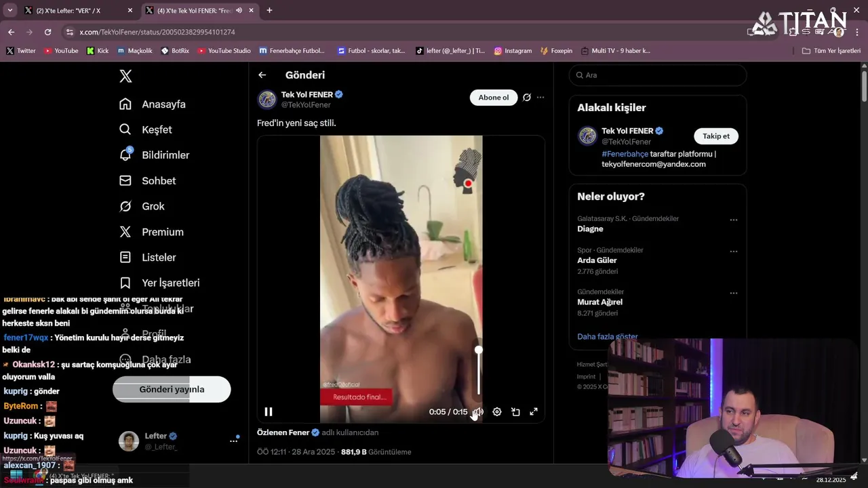The image size is (868, 488).
Task: Open Foxepin bookmark
Action: [557, 51]
